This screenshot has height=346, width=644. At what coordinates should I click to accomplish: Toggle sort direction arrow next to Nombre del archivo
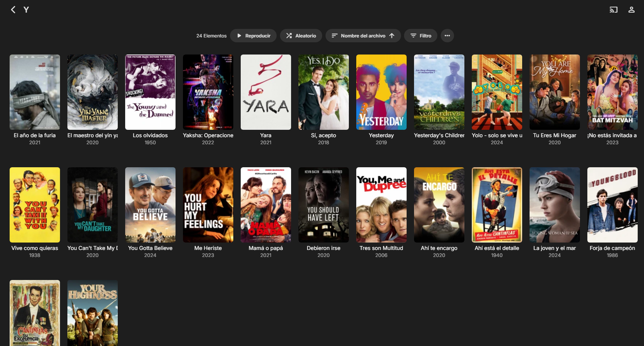tap(392, 36)
